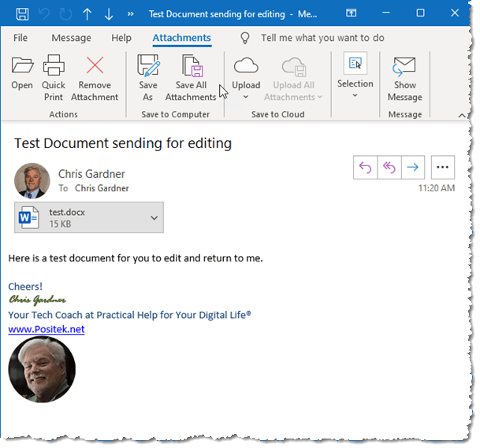Click the Reply arrow icon
Screen dimensions: 480x448
point(365,167)
